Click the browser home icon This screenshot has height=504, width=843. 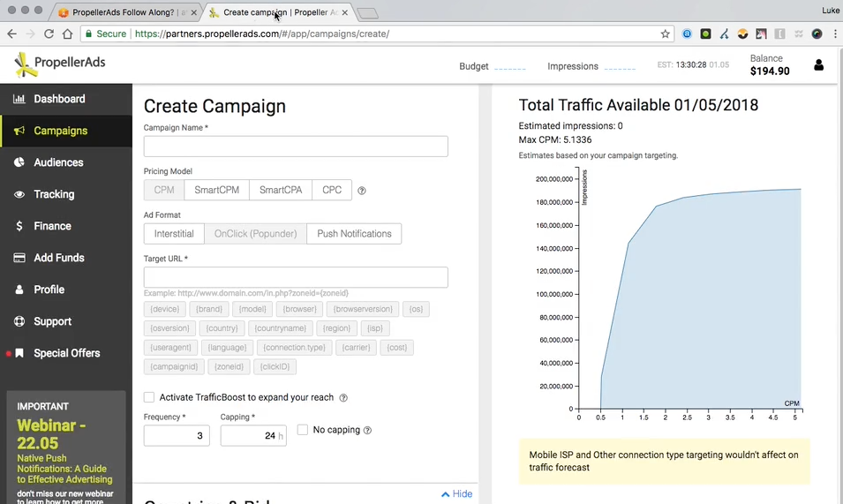point(67,34)
